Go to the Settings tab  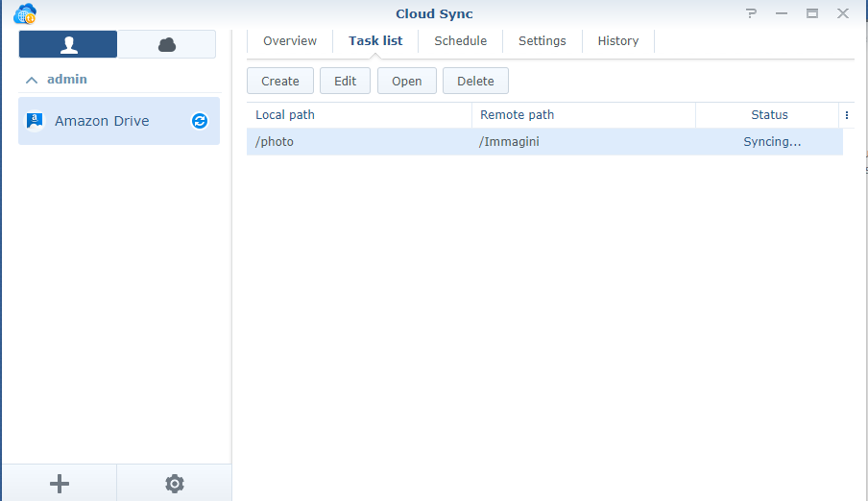coord(542,41)
